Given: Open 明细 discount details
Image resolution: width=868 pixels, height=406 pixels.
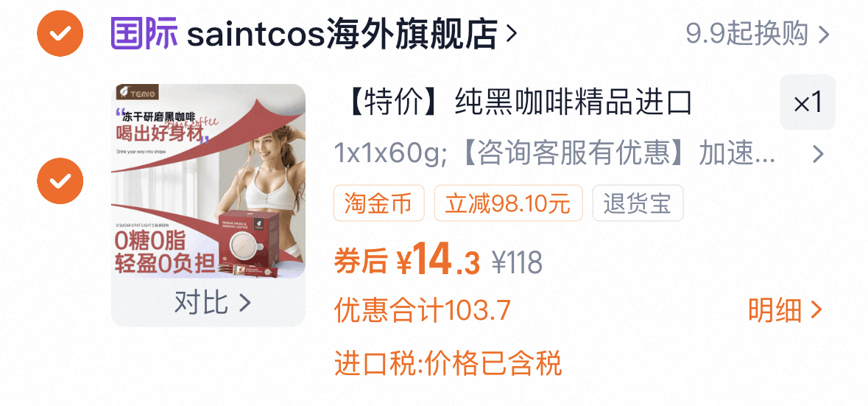Looking at the screenshot, I should [785, 310].
